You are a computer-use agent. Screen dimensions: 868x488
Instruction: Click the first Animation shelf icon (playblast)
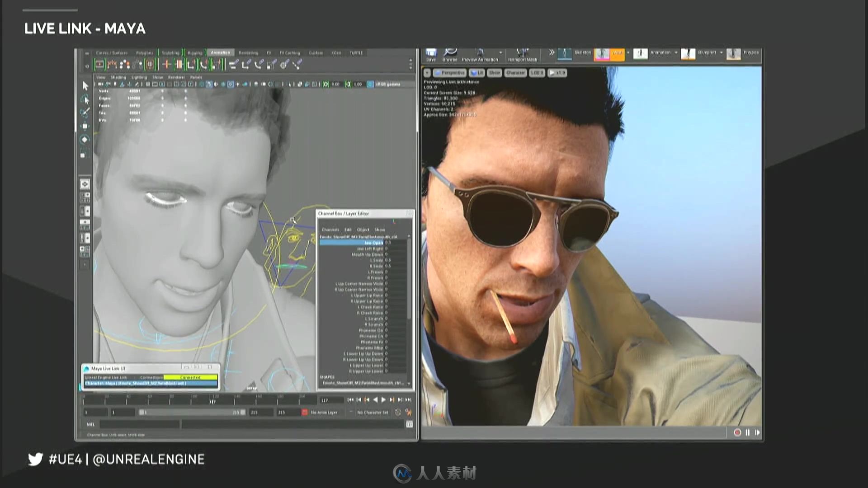[x=99, y=65]
